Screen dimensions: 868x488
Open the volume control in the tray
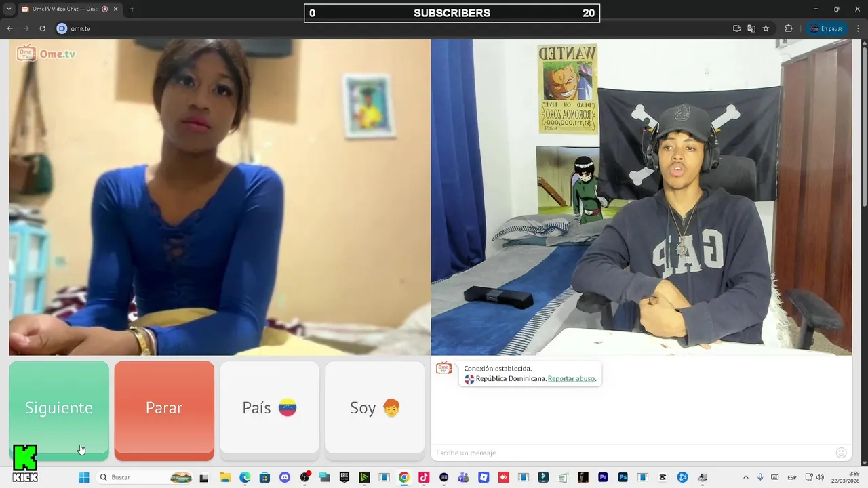point(820,477)
